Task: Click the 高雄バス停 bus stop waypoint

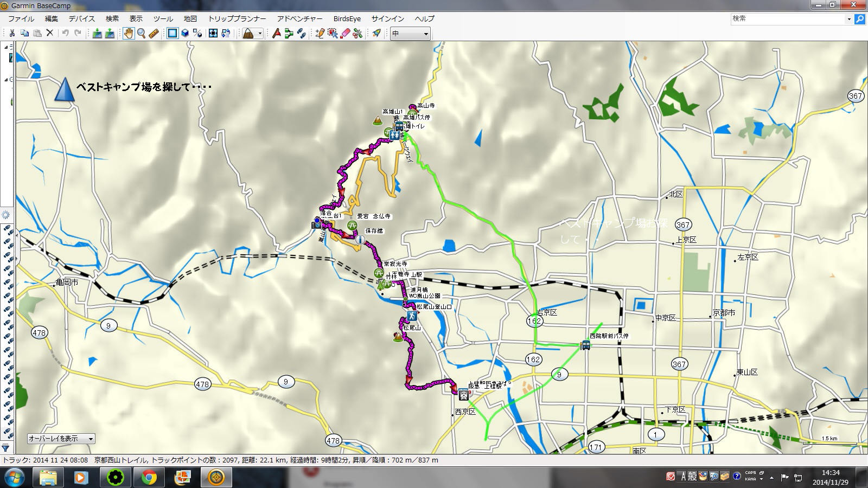Action: (399, 126)
